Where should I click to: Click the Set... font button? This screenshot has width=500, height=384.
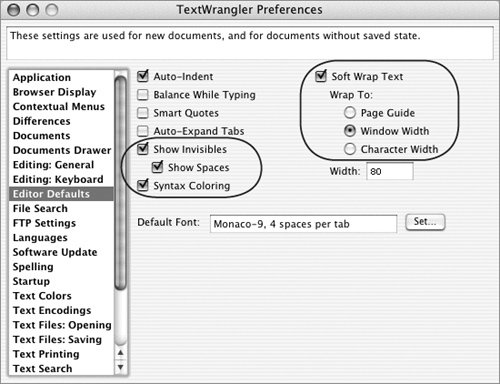coord(425,222)
